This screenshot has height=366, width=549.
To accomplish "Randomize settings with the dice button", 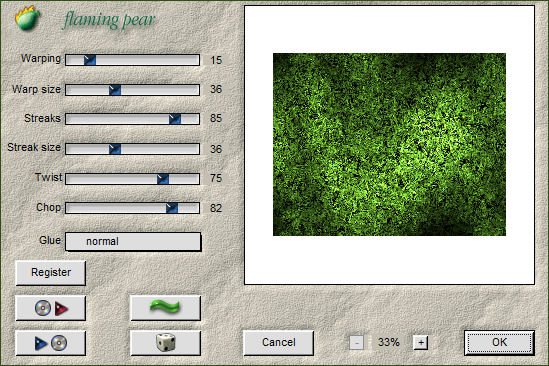I will [x=165, y=343].
